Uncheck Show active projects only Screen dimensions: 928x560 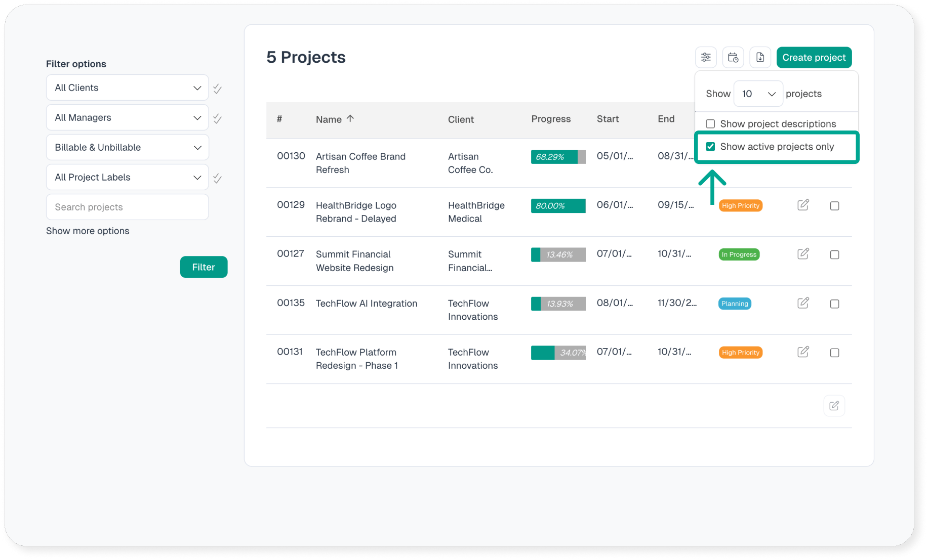pyautogui.click(x=710, y=147)
